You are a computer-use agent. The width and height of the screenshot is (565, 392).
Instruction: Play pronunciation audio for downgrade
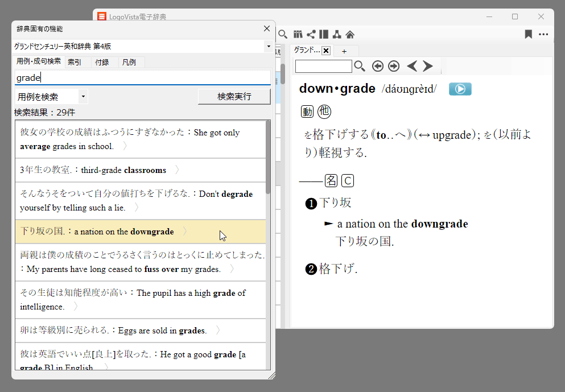(x=460, y=89)
